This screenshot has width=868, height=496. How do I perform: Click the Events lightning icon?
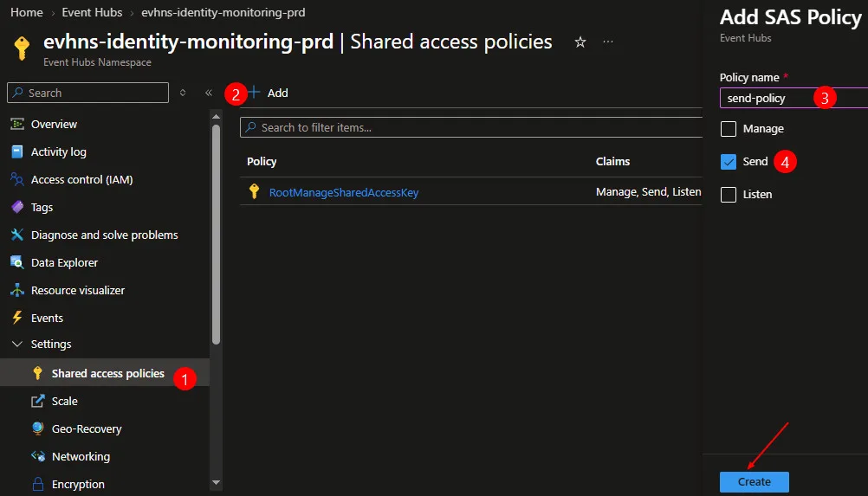(x=17, y=318)
